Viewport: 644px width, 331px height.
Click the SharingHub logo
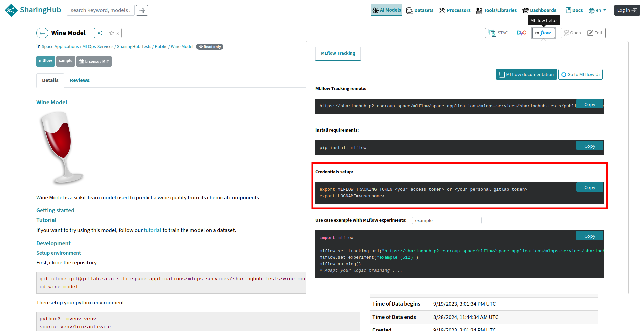(x=33, y=10)
